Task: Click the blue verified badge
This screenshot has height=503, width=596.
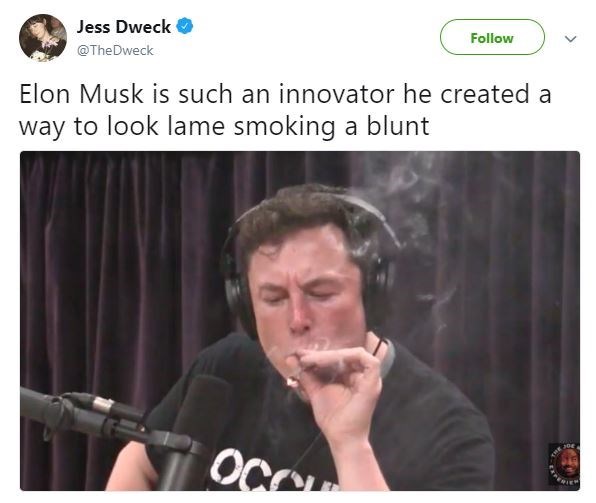Action: 185,26
